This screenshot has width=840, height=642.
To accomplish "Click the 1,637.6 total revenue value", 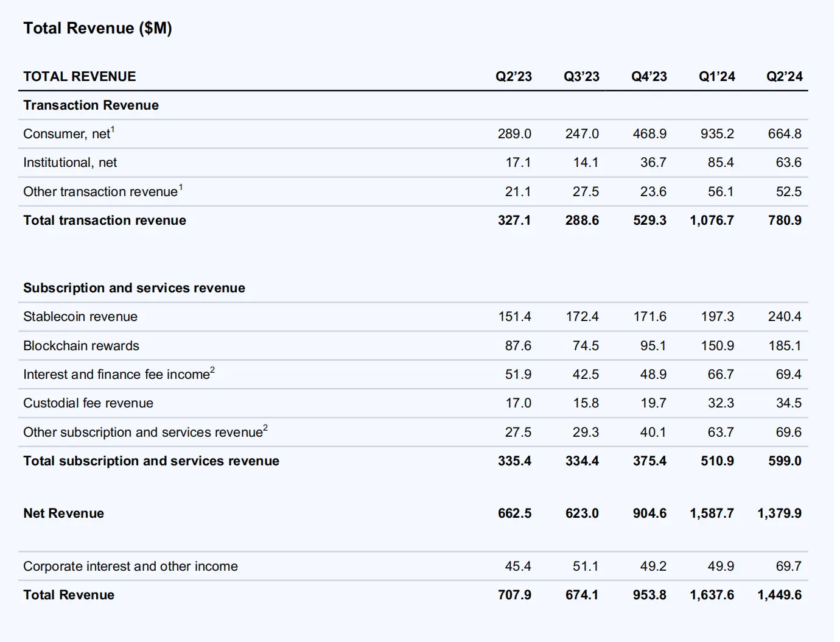I will (712, 594).
